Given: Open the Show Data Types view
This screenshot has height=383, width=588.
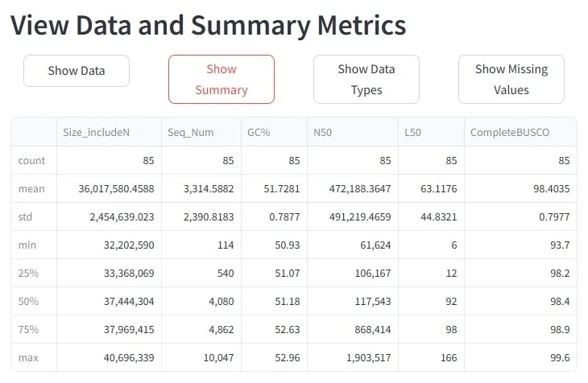Looking at the screenshot, I should [366, 80].
